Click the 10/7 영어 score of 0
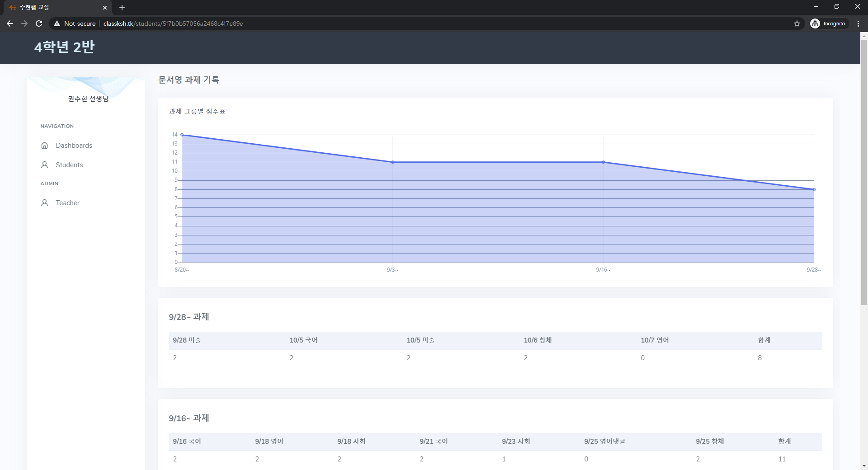The height and width of the screenshot is (470, 868). 643,358
